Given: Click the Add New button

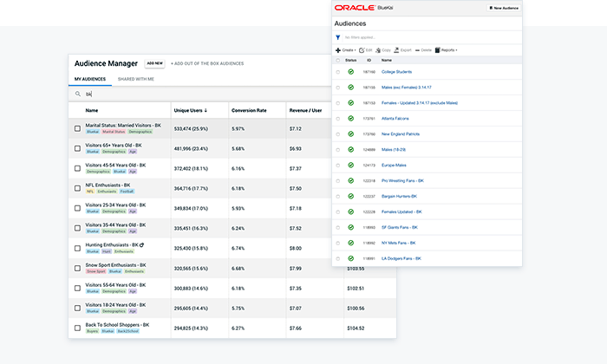Looking at the screenshot, I should point(155,63).
